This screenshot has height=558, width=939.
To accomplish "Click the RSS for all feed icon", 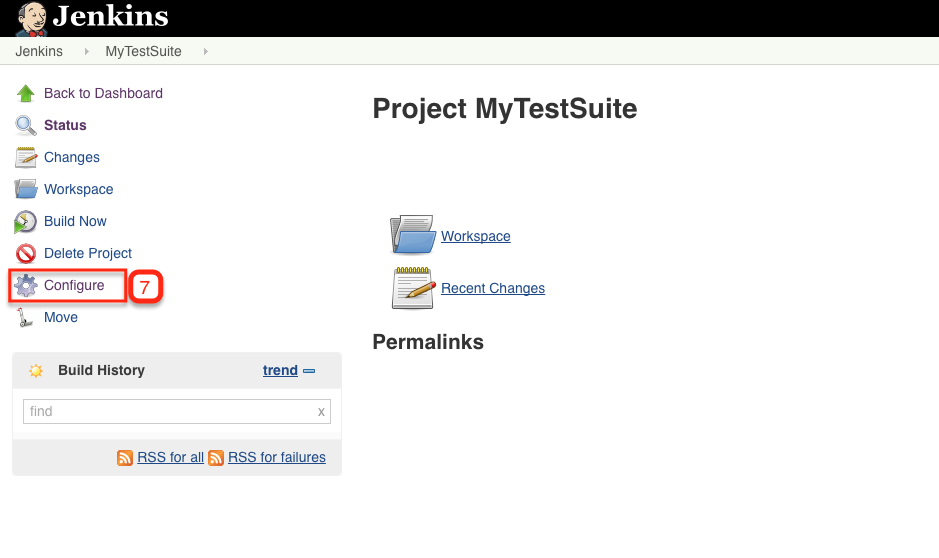I will tap(125, 458).
